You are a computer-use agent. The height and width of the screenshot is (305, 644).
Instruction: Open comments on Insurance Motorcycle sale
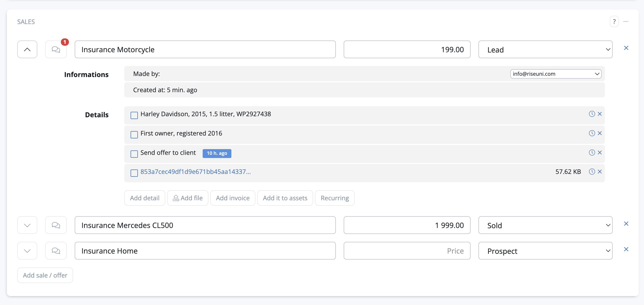pyautogui.click(x=56, y=49)
